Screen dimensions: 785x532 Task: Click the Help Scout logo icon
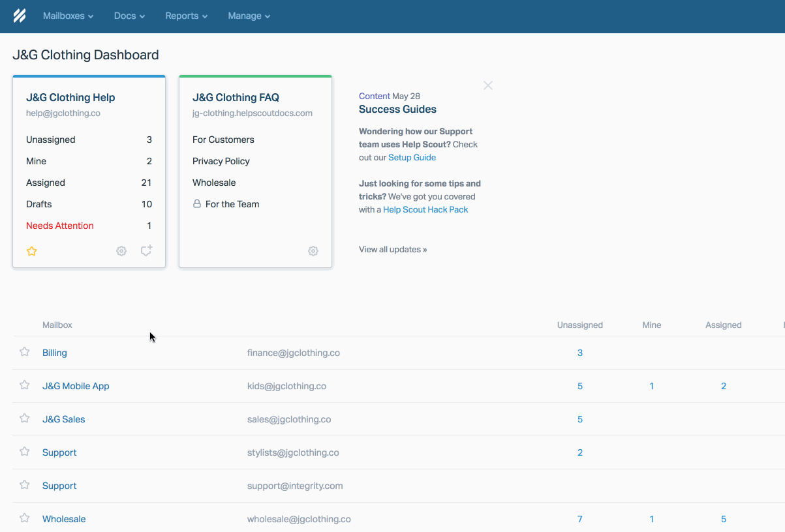pos(20,16)
